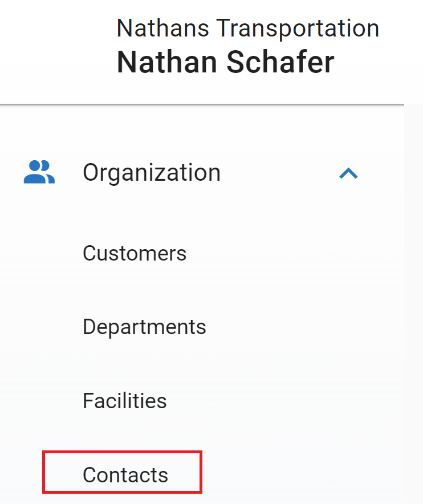Image resolution: width=423 pixels, height=504 pixels.
Task: Select Facilities in the sidebar
Action: [x=125, y=401]
